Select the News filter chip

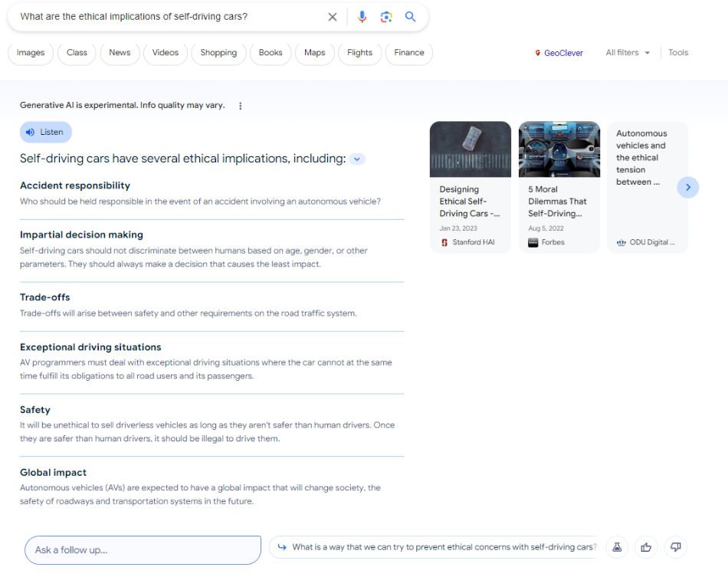pos(120,53)
